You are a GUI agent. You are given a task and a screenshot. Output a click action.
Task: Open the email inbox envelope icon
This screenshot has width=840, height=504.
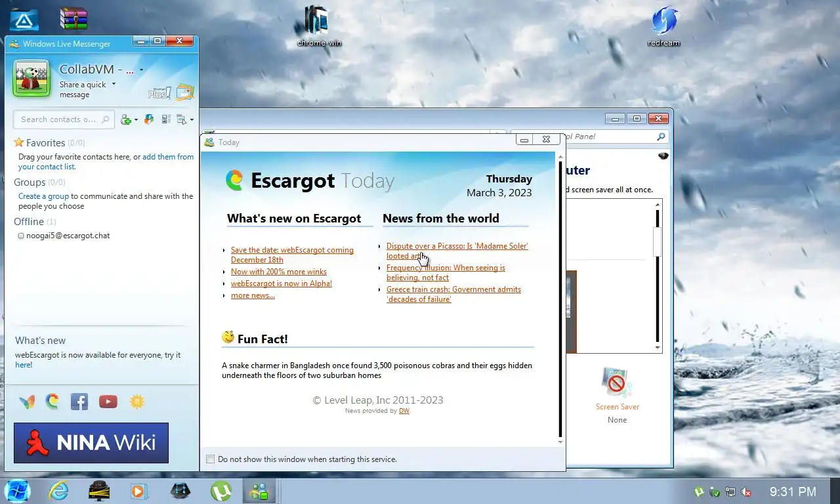point(185,93)
